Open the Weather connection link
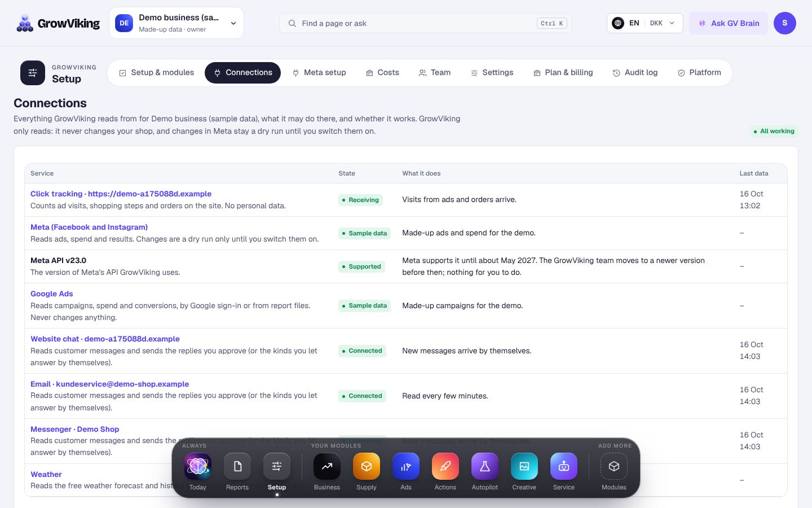The width and height of the screenshot is (812, 508). click(x=46, y=474)
